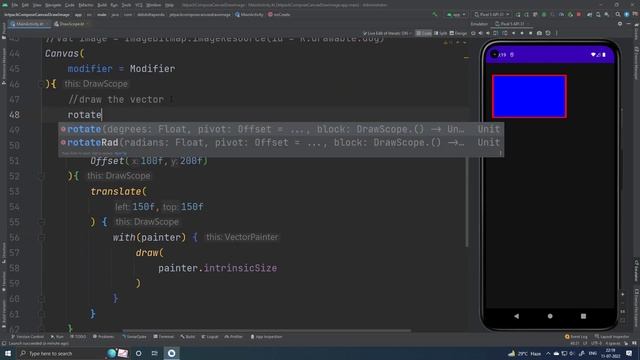The height and width of the screenshot is (360, 640).
Task: Select the Split editor view mode
Action: pyautogui.click(x=441, y=33)
